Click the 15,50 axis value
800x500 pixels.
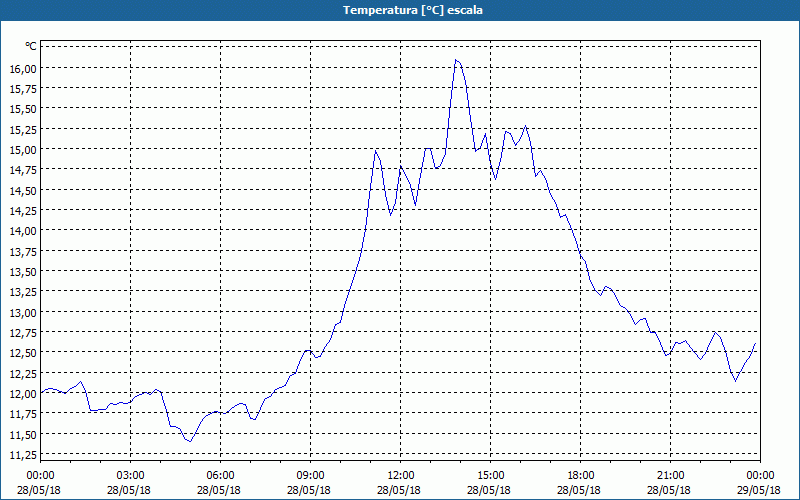pos(23,109)
